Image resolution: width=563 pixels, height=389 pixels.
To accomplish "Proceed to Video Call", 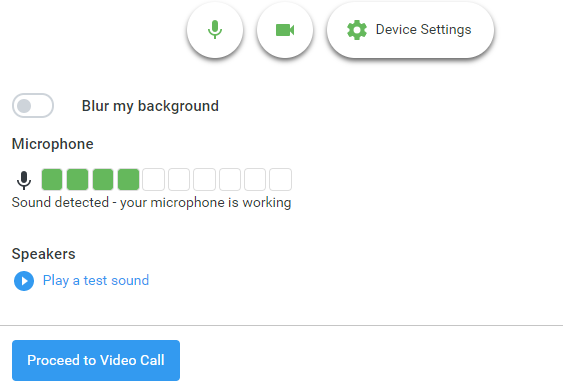I will pos(96,360).
